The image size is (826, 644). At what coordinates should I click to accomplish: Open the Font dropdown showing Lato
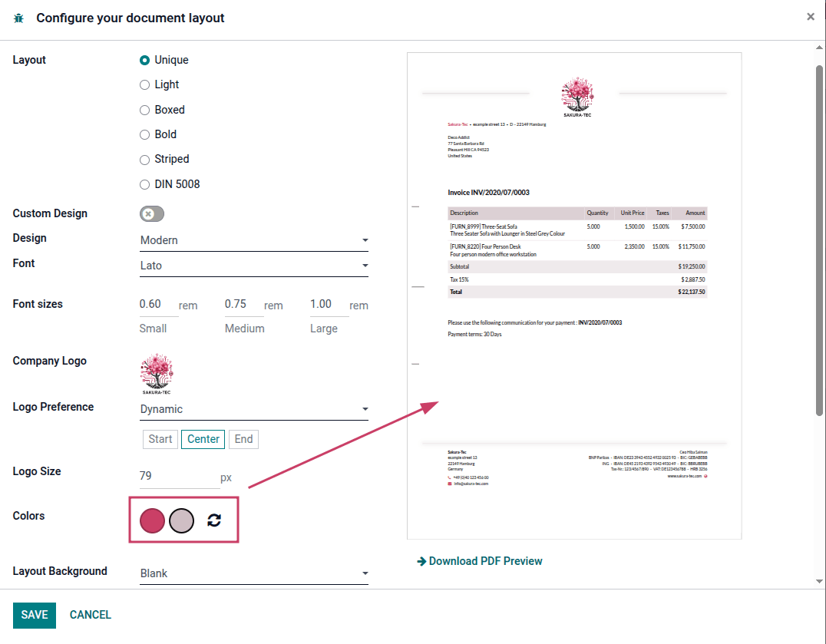254,266
